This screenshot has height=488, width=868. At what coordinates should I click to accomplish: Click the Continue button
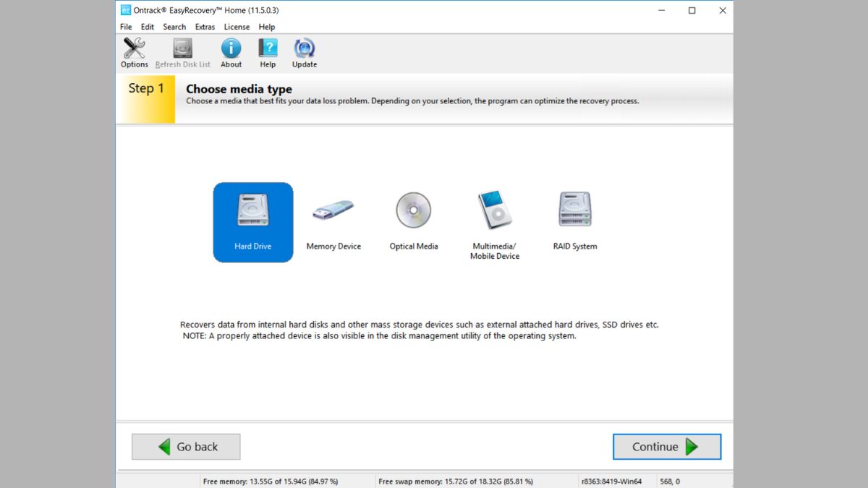(x=667, y=447)
